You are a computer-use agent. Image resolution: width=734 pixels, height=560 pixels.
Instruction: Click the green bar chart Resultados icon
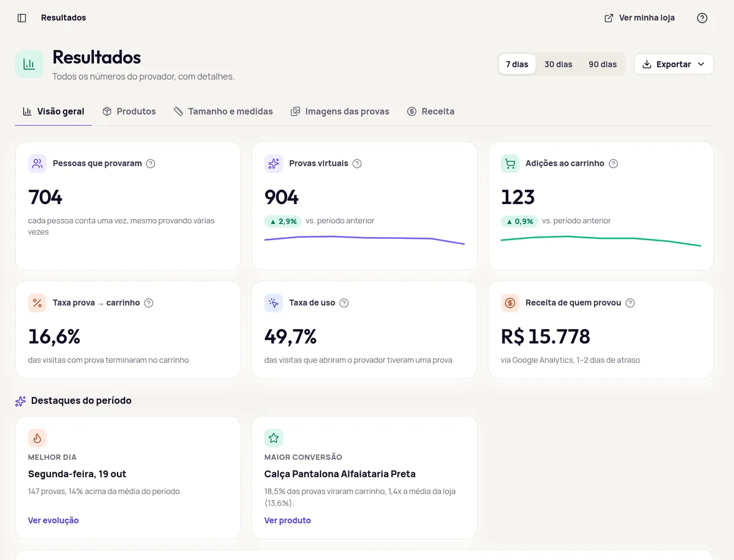click(x=29, y=64)
